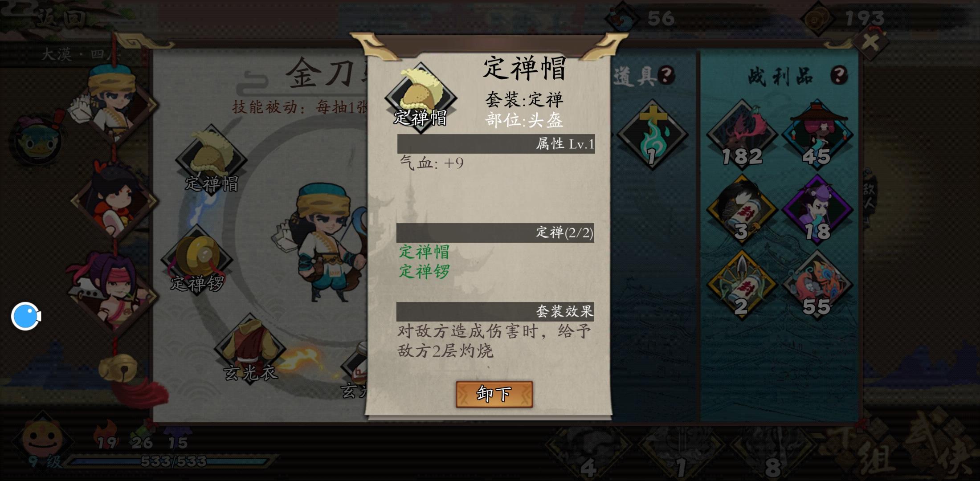Image resolution: width=980 pixels, height=481 pixels.
Task: Select the 定禅锣 gong equipment slot
Action: click(197, 260)
